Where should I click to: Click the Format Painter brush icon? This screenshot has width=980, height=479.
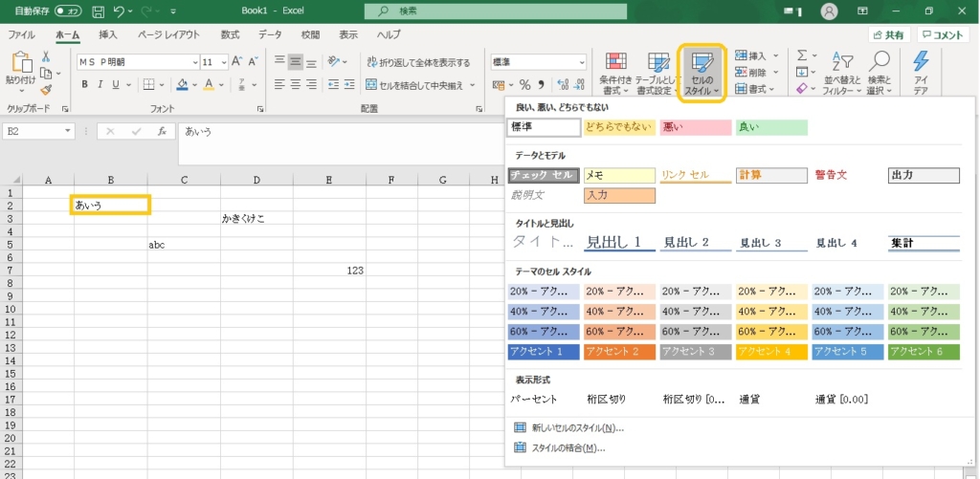pos(46,89)
